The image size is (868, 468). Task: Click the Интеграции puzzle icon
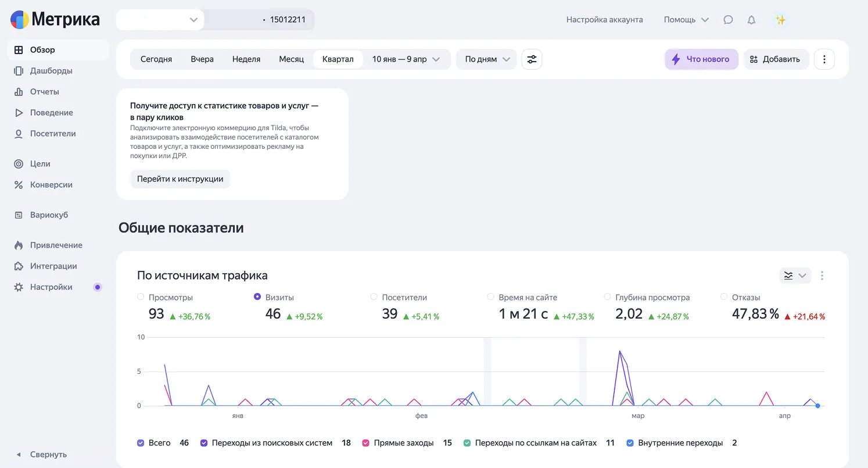19,266
